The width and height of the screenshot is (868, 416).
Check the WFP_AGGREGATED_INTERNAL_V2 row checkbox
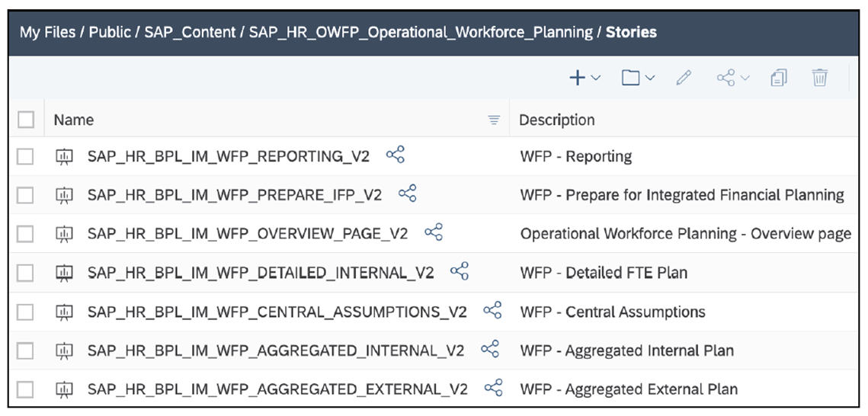25,350
